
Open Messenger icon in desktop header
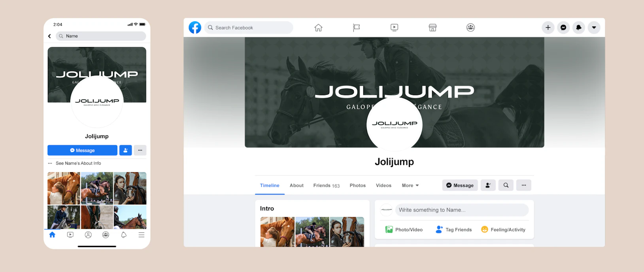pos(563,28)
